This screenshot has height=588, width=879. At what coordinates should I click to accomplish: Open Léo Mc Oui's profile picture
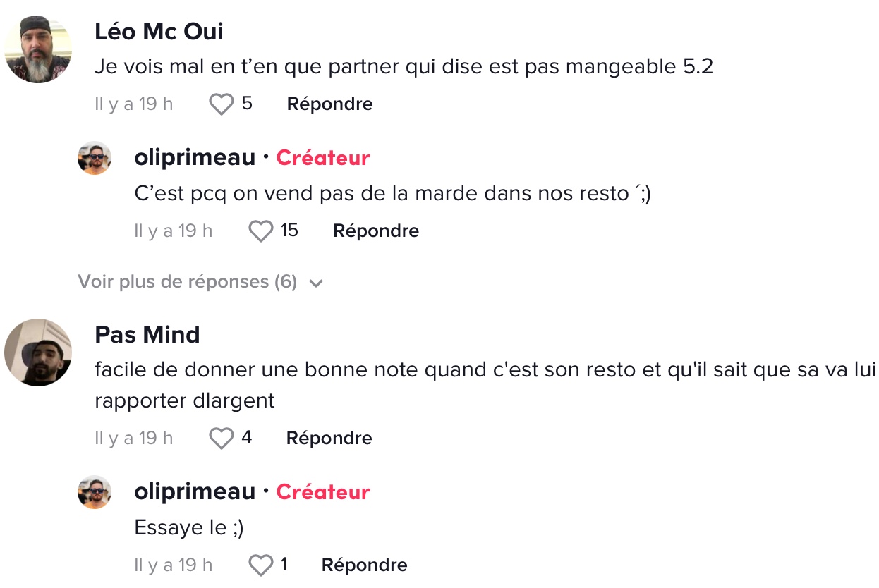pos(38,49)
